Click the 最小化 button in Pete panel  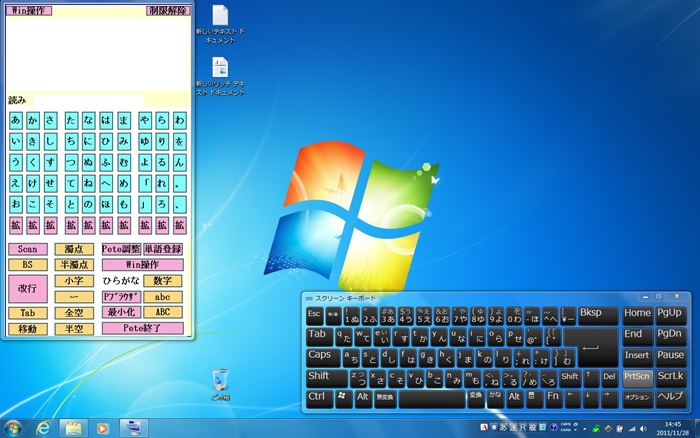tap(121, 313)
